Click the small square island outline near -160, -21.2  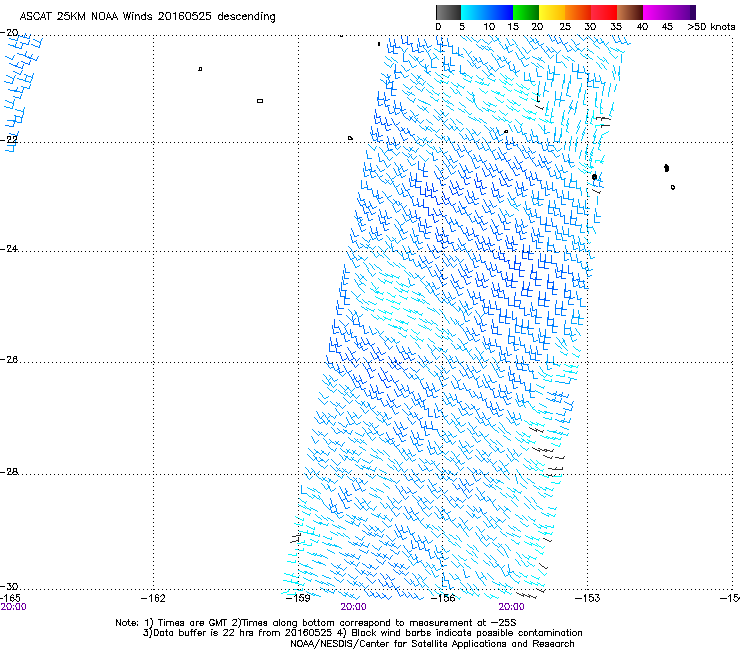pos(260,101)
